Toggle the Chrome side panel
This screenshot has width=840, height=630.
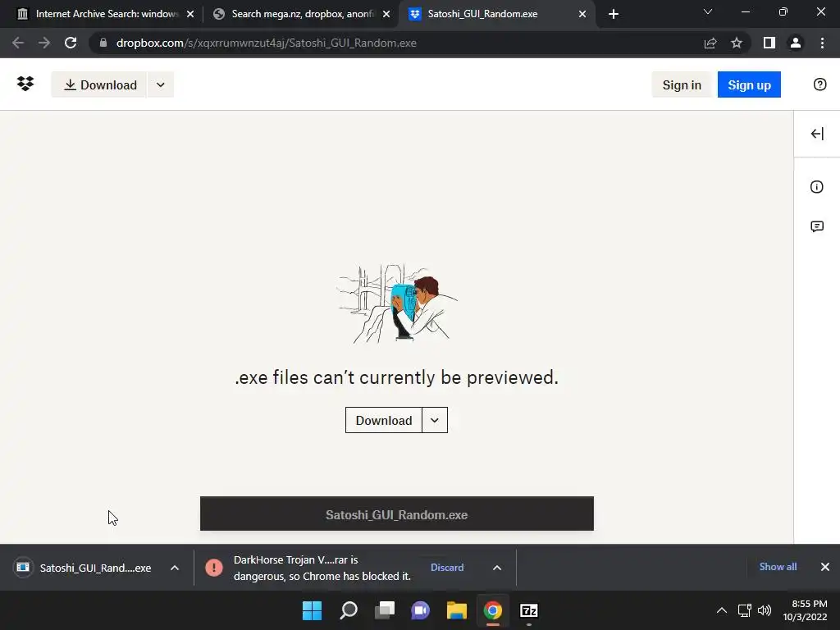pyautogui.click(x=769, y=43)
